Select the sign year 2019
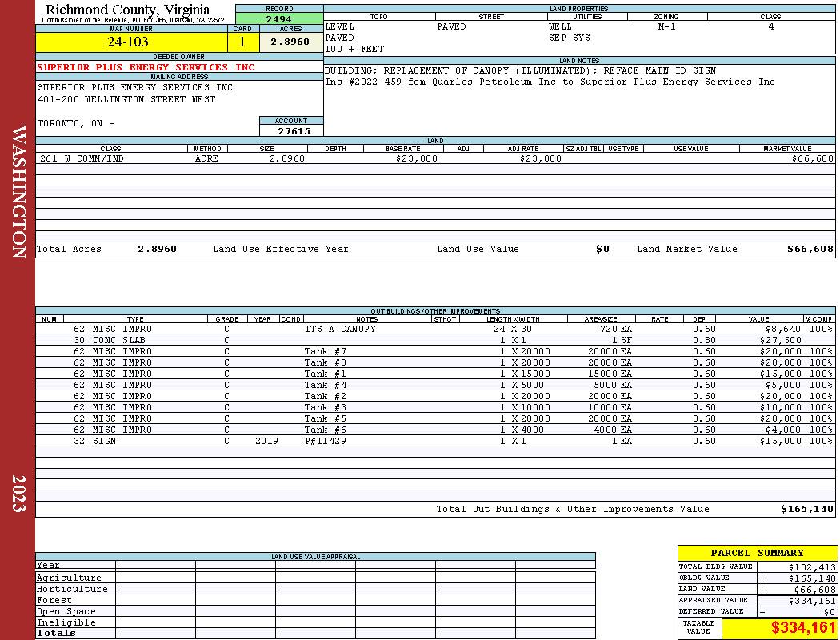Image resolution: width=840 pixels, height=640 pixels. click(x=266, y=442)
